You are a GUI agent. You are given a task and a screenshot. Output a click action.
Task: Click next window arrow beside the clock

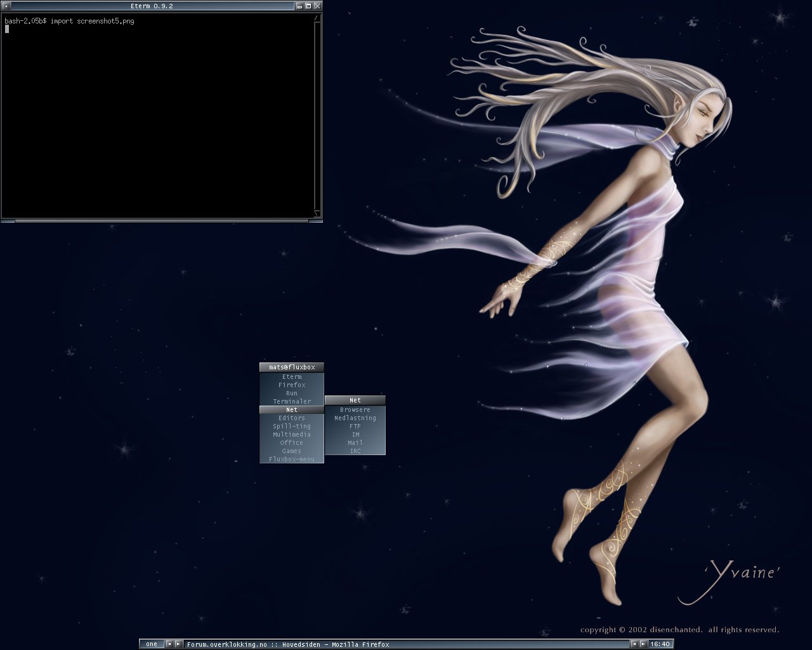(643, 644)
